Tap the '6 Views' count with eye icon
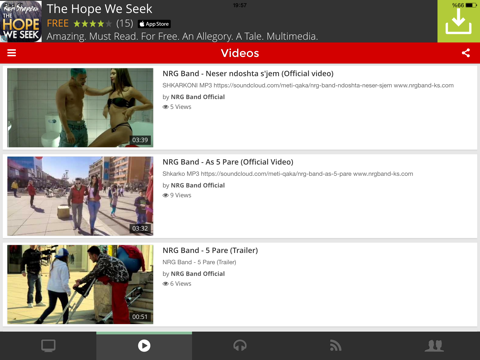Image resolution: width=480 pixels, height=360 pixels. (177, 284)
